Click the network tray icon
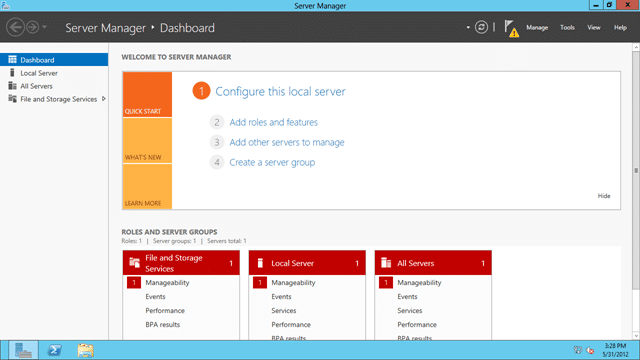Viewport: 640px width, 360px height. click(x=578, y=350)
